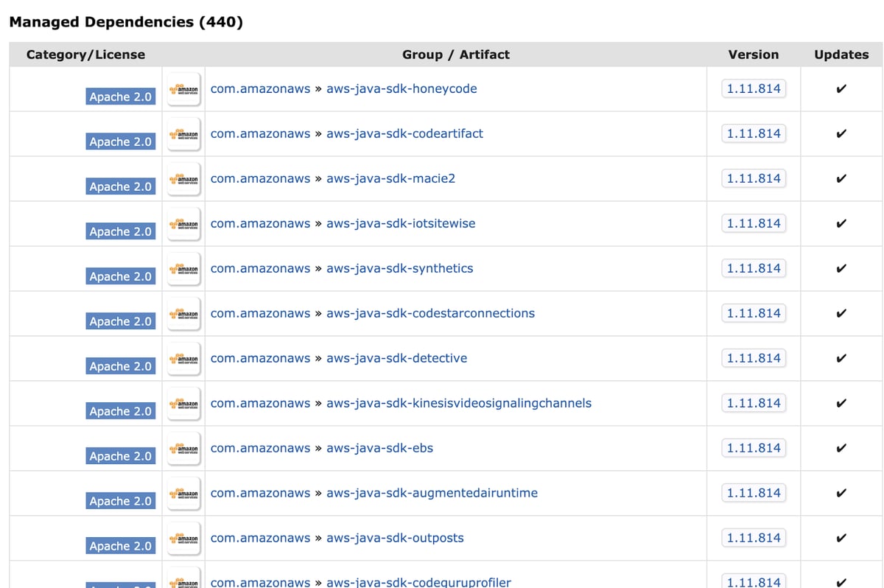Select the AWS icon next to aws-java-sdk-outposts

coord(183,538)
